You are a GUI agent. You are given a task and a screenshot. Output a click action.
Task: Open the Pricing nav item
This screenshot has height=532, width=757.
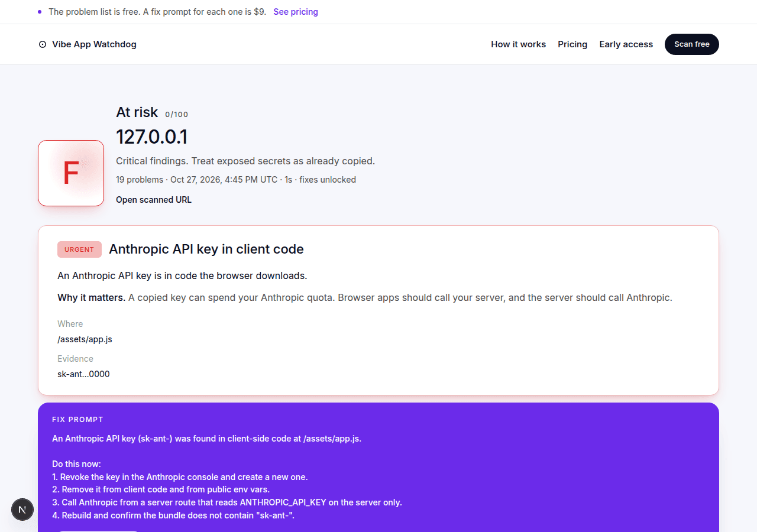tap(572, 44)
